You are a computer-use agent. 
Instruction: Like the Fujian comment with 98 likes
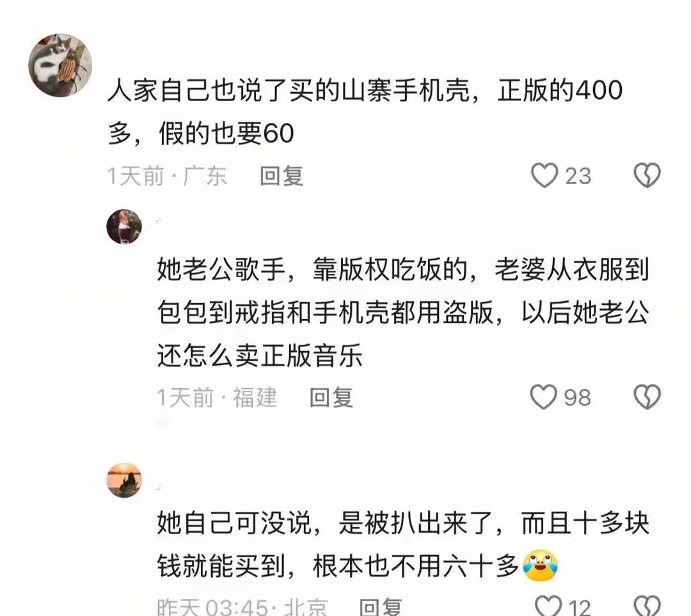pos(543,397)
